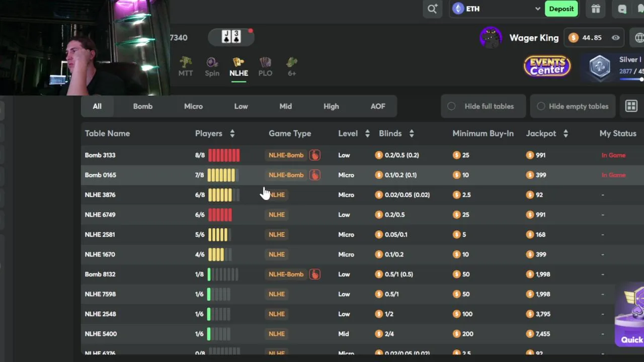Viewport: 644px width, 362px height.
Task: Switch to the grid view layout icon
Action: 631,106
